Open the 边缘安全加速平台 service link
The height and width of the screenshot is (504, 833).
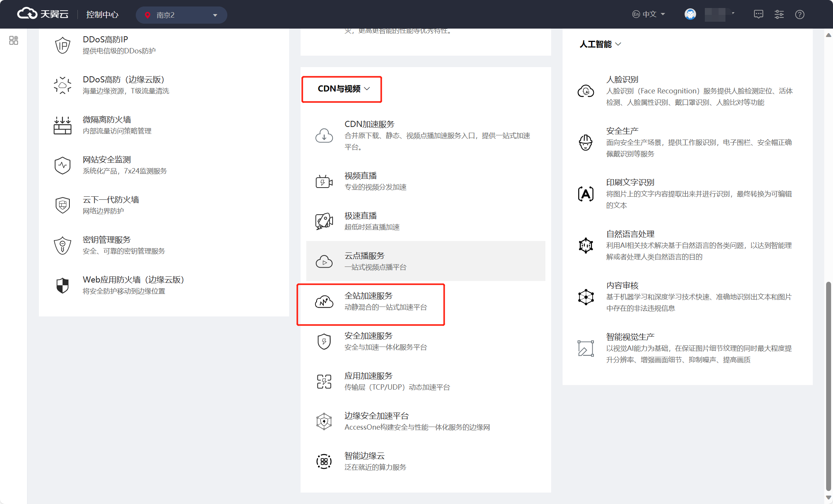coord(376,416)
